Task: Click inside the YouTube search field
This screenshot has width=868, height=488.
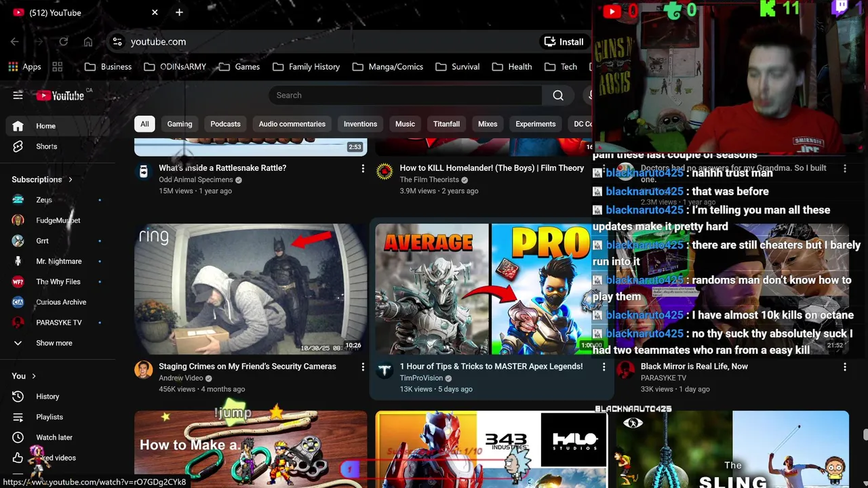Action: (x=406, y=96)
